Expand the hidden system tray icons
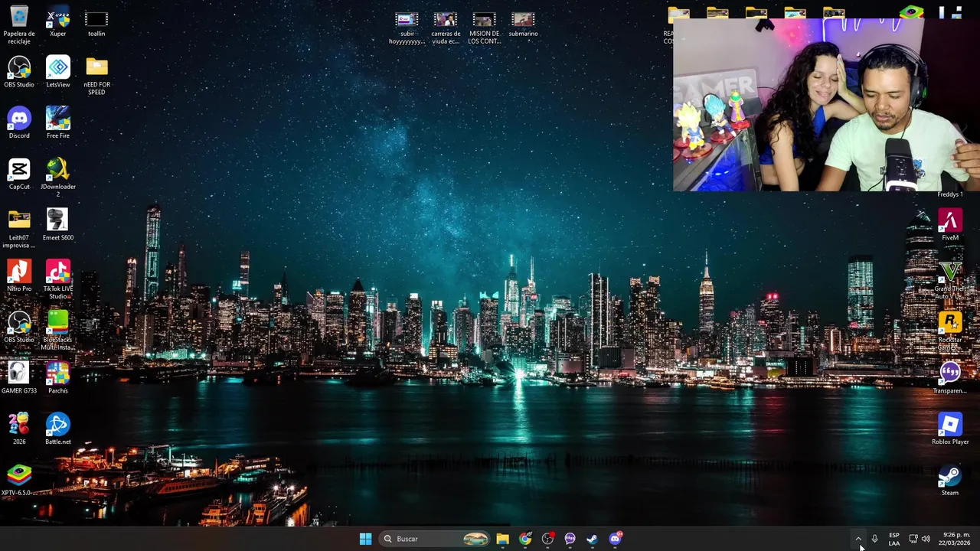This screenshot has width=980, height=551. coord(858,539)
